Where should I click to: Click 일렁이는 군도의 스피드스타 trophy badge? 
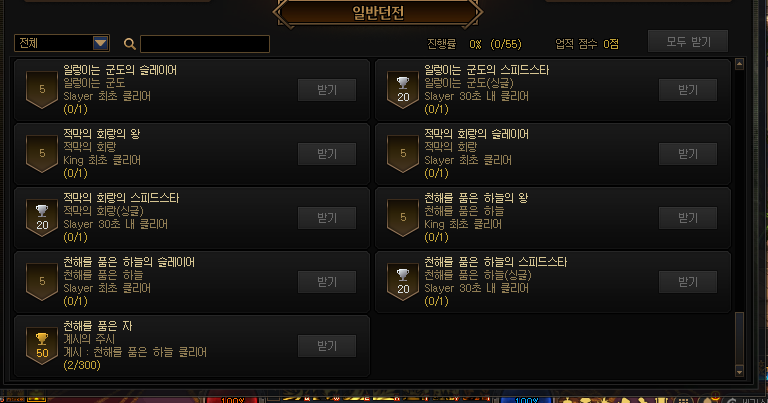(x=403, y=90)
